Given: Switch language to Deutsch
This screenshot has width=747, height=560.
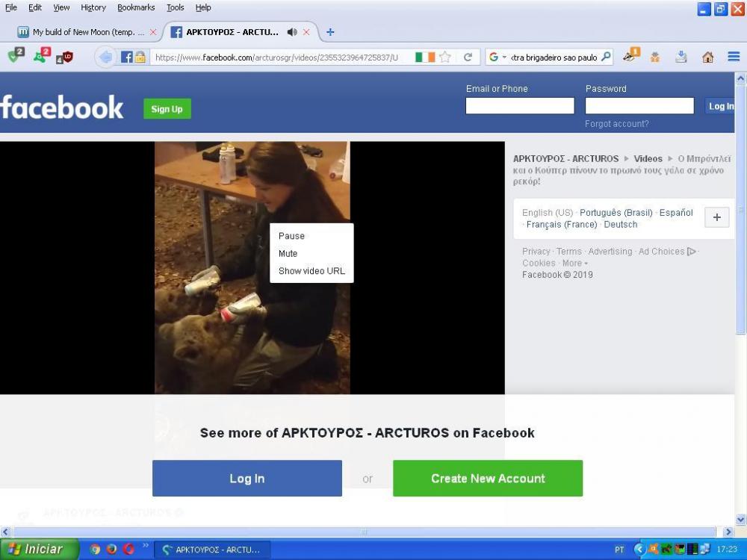Looking at the screenshot, I should pos(620,224).
